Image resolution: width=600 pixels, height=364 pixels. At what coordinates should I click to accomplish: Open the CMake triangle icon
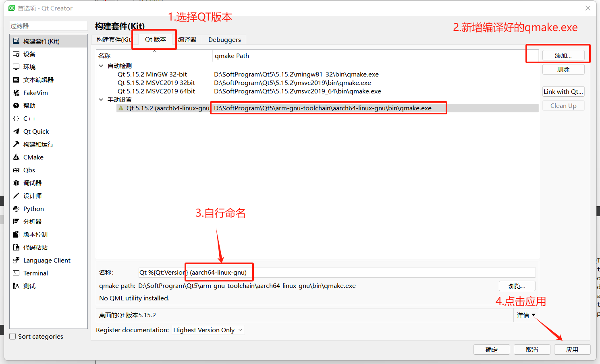tap(16, 157)
